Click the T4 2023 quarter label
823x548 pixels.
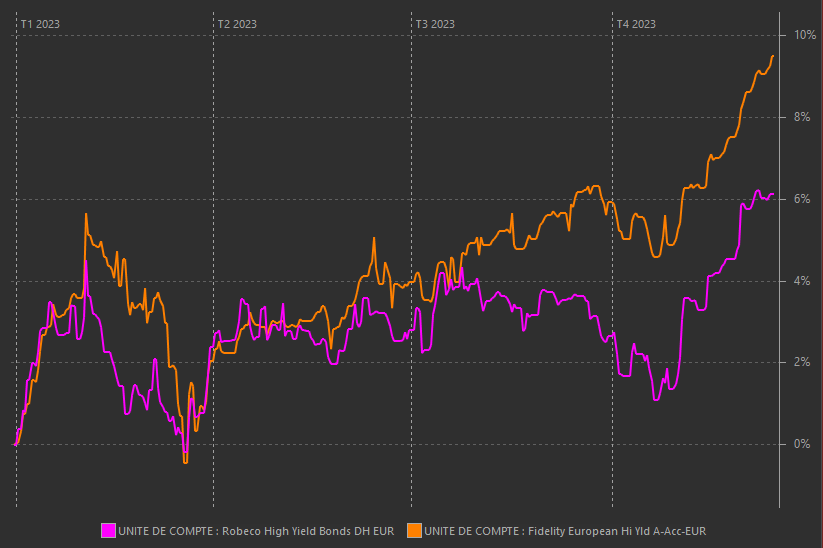(x=636, y=24)
